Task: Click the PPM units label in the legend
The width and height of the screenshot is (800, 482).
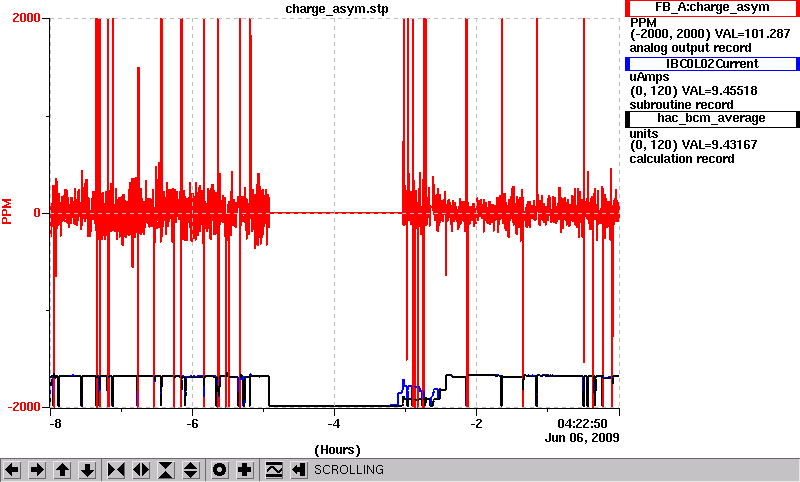Action: [643, 22]
